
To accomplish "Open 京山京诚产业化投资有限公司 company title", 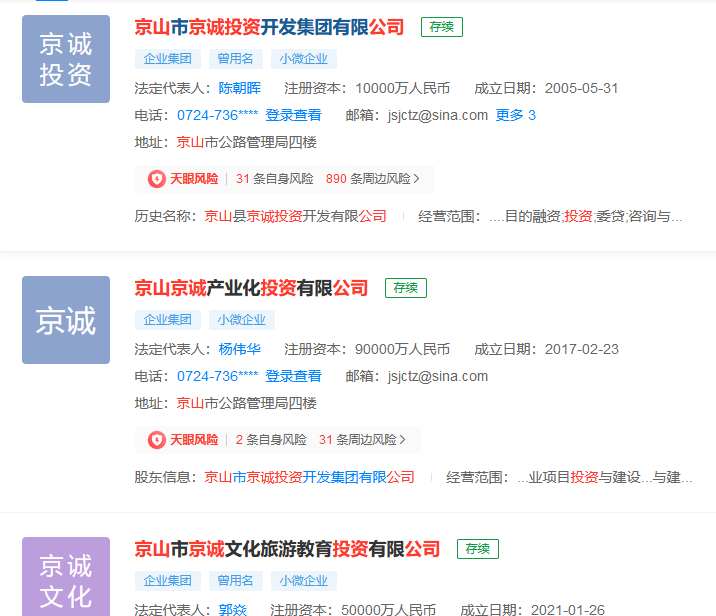I will (x=251, y=288).
